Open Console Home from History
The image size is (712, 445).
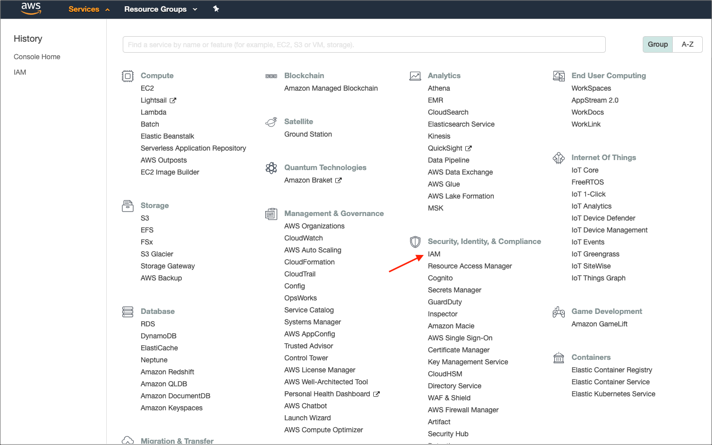[x=37, y=57]
